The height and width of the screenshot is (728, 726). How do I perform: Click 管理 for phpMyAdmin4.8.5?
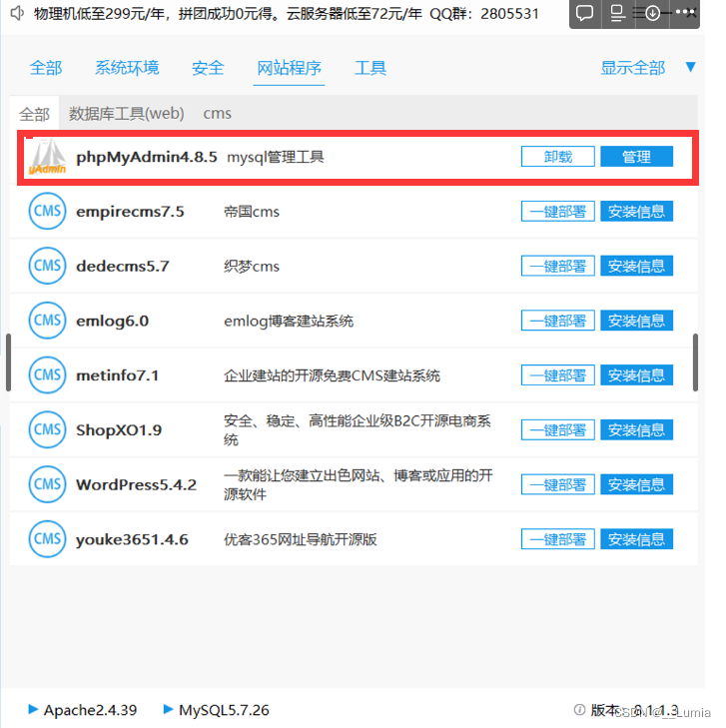(x=636, y=157)
